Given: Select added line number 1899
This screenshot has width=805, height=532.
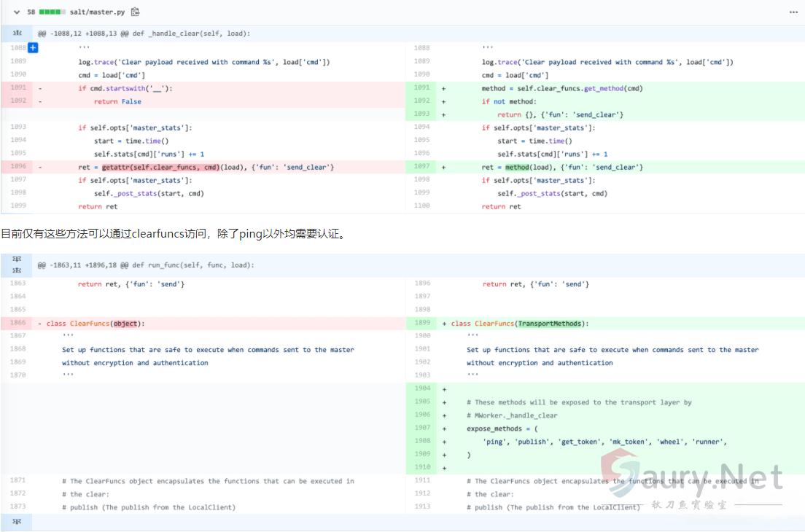Looking at the screenshot, I should pyautogui.click(x=421, y=323).
